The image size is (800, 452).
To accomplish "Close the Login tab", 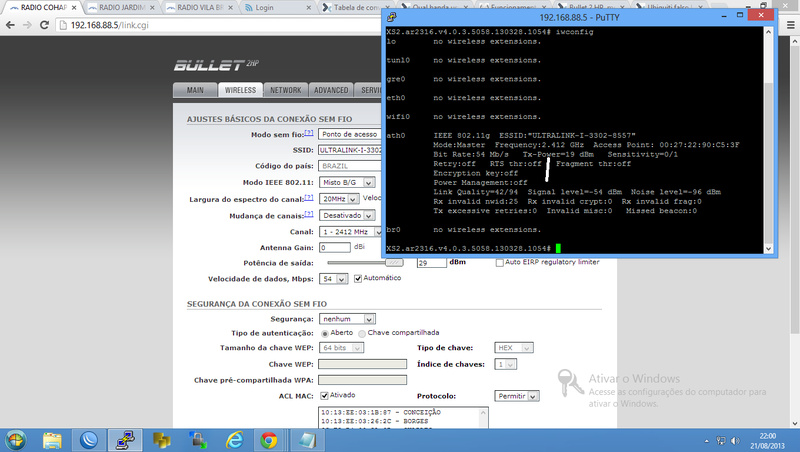I will point(309,8).
